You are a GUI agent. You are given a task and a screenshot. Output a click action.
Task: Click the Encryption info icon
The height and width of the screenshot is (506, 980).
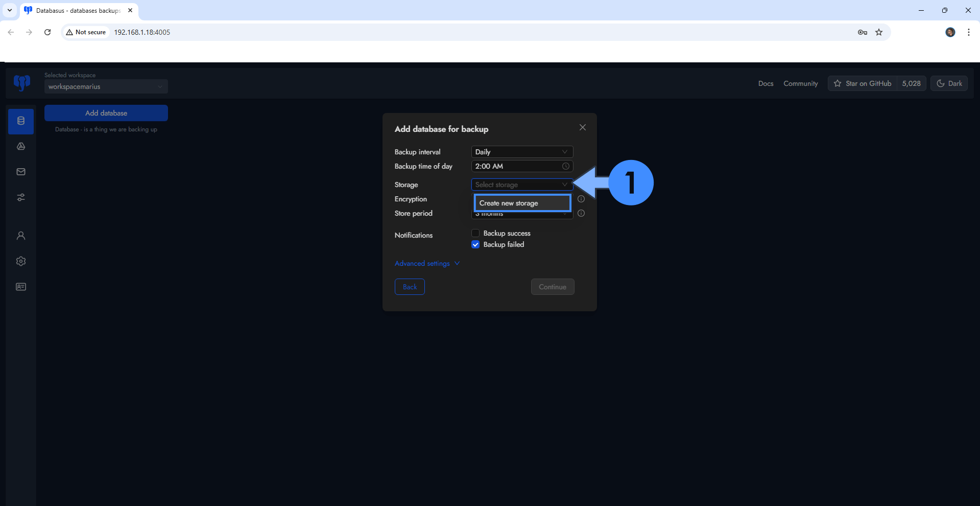click(581, 199)
